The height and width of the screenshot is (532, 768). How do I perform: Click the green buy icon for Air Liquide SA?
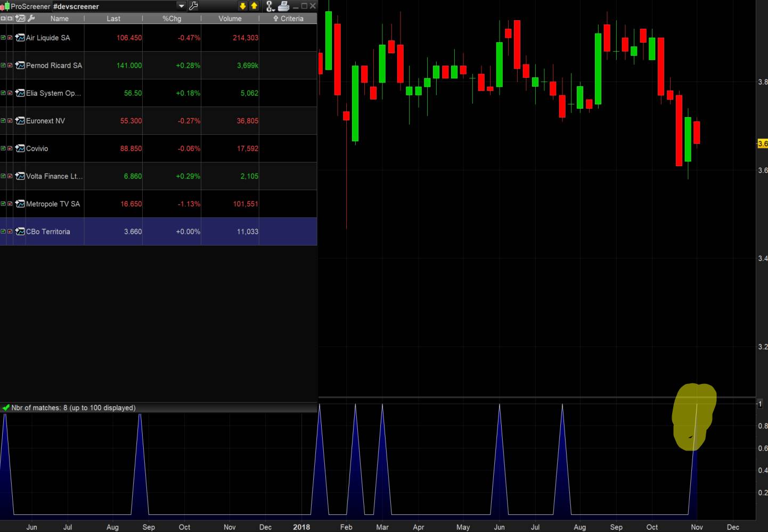click(x=3, y=38)
